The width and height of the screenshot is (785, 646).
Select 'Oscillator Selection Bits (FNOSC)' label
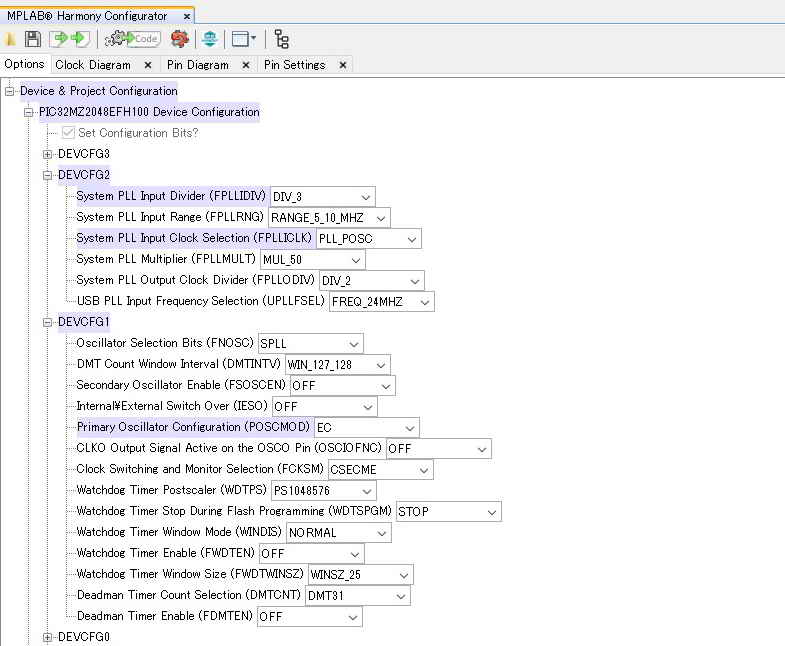pyautogui.click(x=165, y=344)
